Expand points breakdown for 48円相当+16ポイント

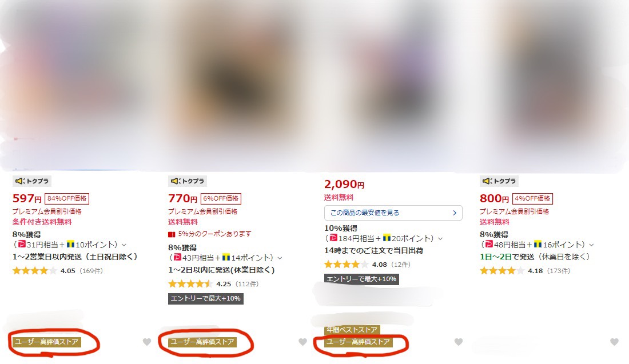coord(591,245)
